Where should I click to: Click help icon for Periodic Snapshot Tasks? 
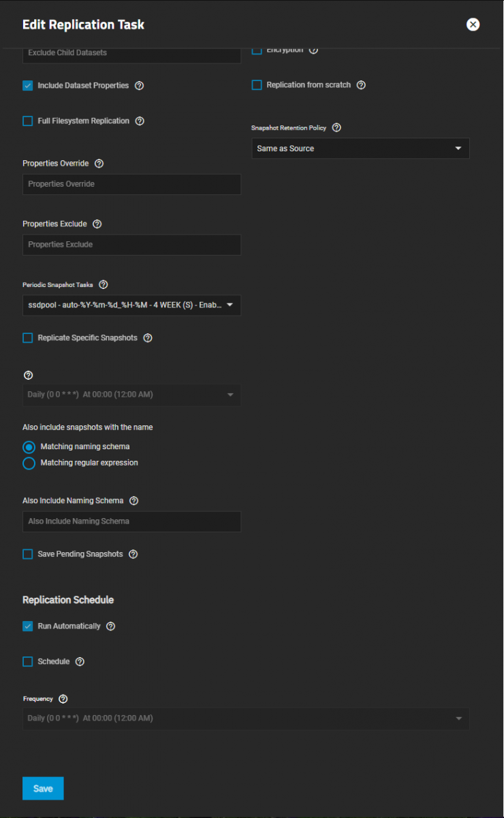(104, 285)
